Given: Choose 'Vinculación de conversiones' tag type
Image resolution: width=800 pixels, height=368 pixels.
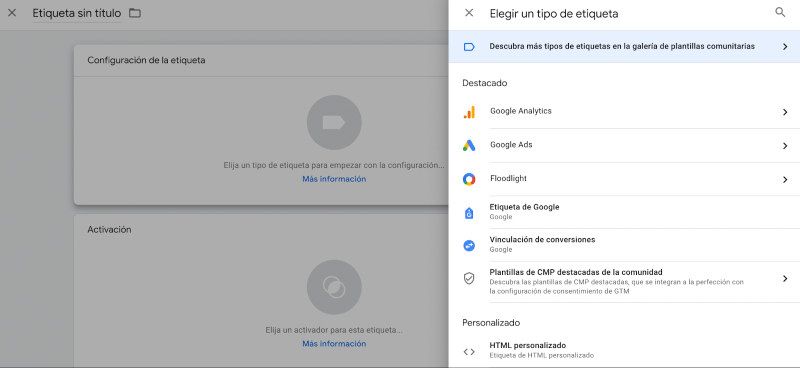Looking at the screenshot, I should click(x=624, y=245).
